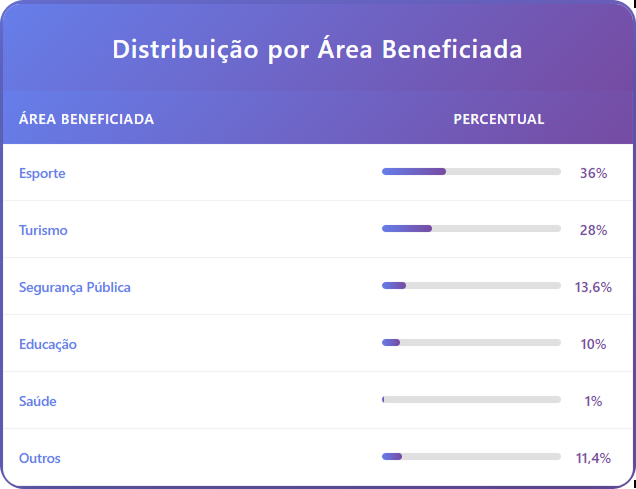Select the Turismo row label
The height and width of the screenshot is (489, 636).
43,230
